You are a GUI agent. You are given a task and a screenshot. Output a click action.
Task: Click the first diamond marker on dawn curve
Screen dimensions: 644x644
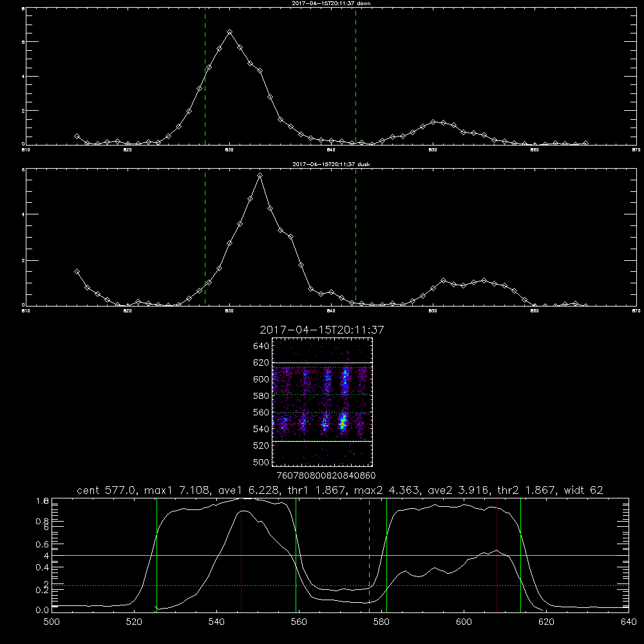[77, 136]
